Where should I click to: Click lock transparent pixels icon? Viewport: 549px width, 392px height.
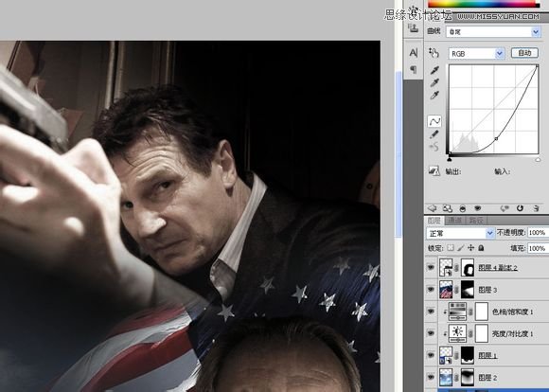coord(451,248)
